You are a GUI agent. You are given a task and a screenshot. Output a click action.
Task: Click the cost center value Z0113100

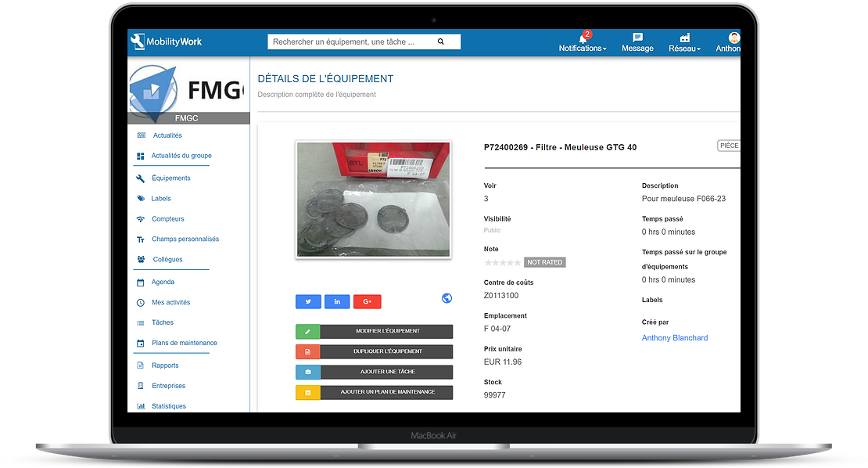click(501, 296)
